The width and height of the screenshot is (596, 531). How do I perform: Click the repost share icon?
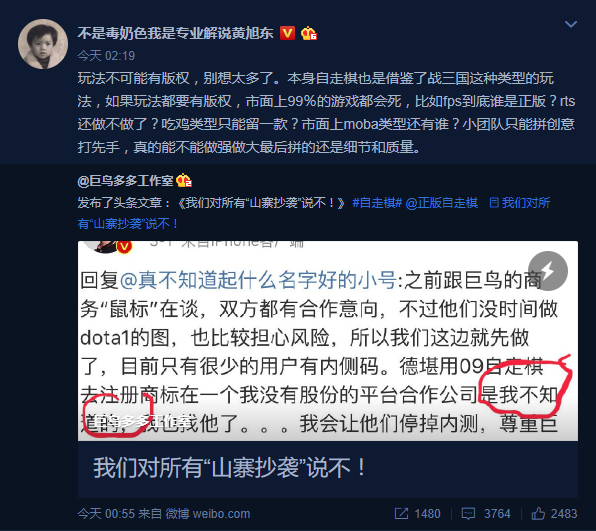[401, 514]
